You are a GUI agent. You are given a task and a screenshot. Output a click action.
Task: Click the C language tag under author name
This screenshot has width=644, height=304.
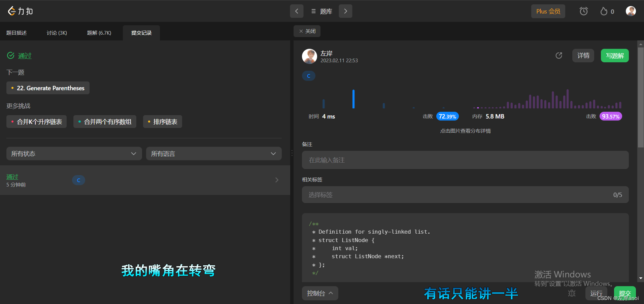[x=309, y=76]
